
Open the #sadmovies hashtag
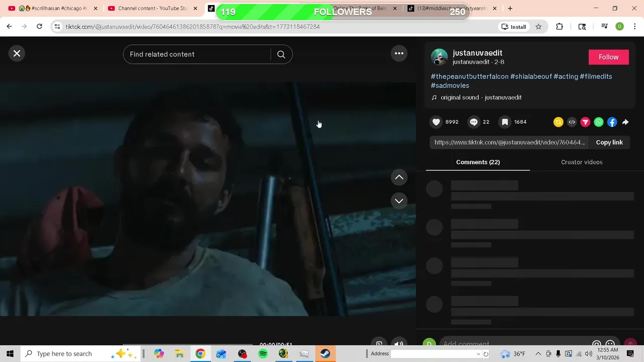450,85
